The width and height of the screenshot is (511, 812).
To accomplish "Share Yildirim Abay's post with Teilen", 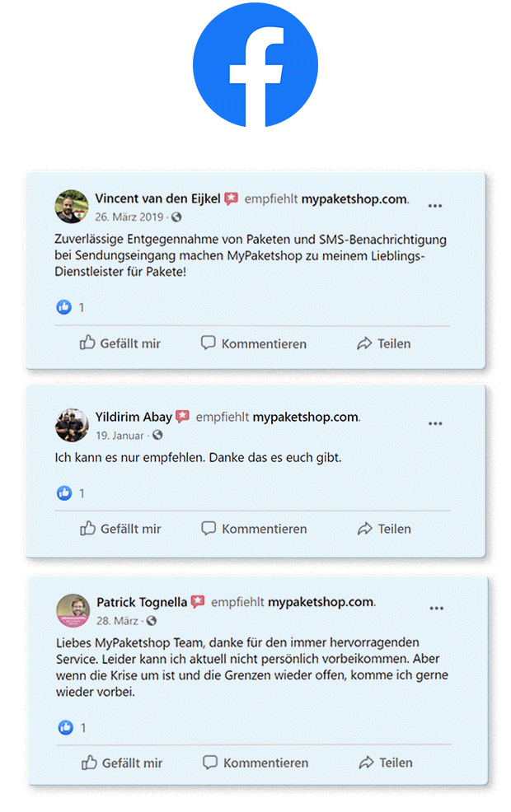I will pyautogui.click(x=384, y=529).
